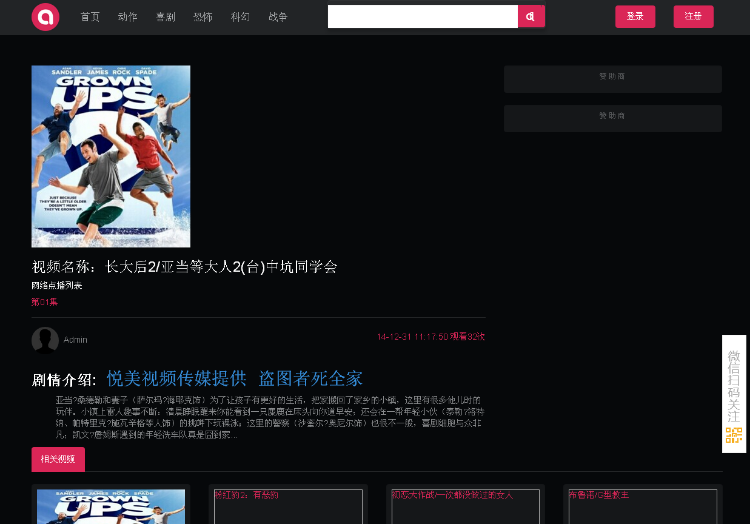
Task: Open related video 初恋大作战
Action: click(x=465, y=506)
